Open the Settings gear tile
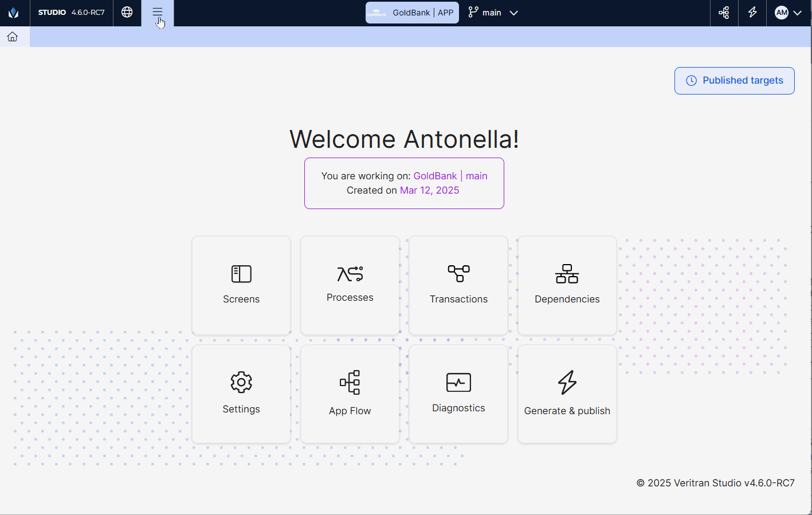 click(241, 394)
